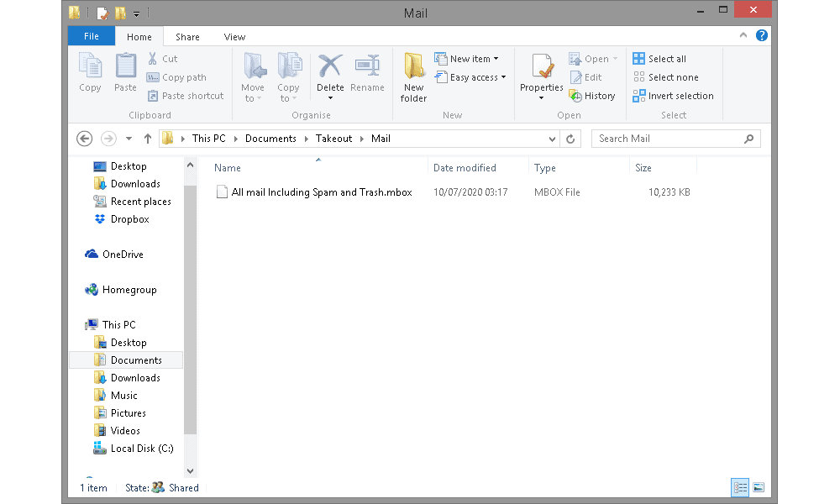The height and width of the screenshot is (504, 840).
Task: Click the Properties icon
Action: [542, 67]
